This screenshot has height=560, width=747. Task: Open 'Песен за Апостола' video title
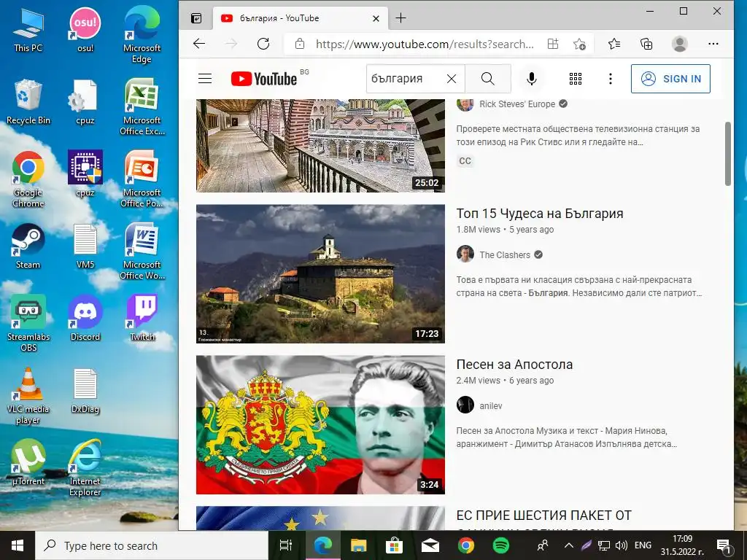[514, 365]
